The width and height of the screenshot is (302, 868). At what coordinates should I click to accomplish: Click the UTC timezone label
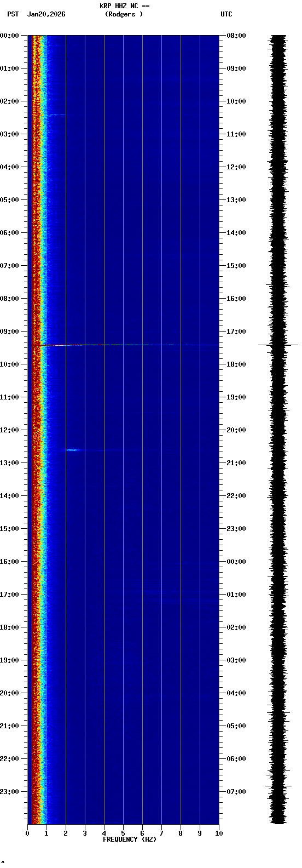226,14
